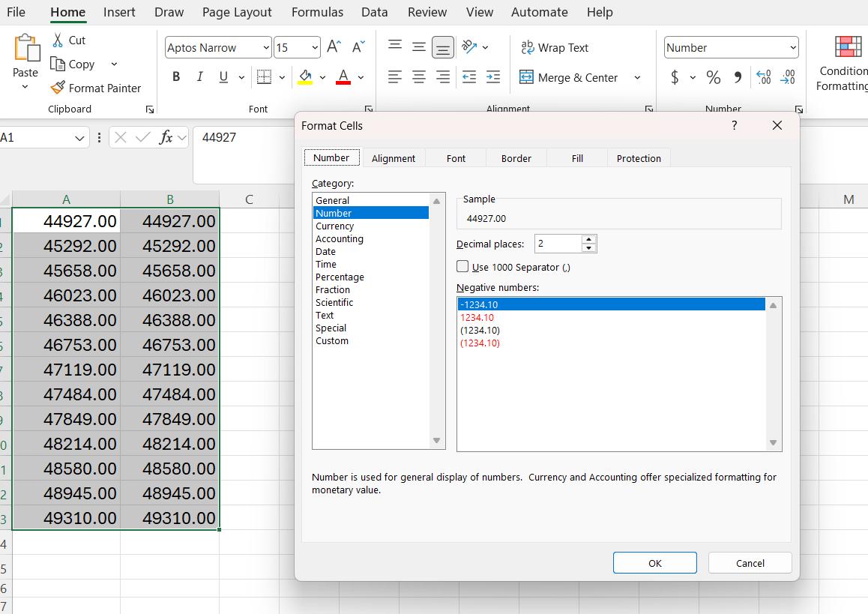Click Increase Decimal icon

tap(763, 77)
